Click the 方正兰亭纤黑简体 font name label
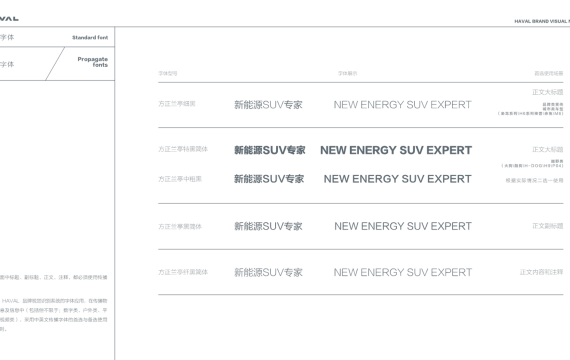 [x=183, y=272]
